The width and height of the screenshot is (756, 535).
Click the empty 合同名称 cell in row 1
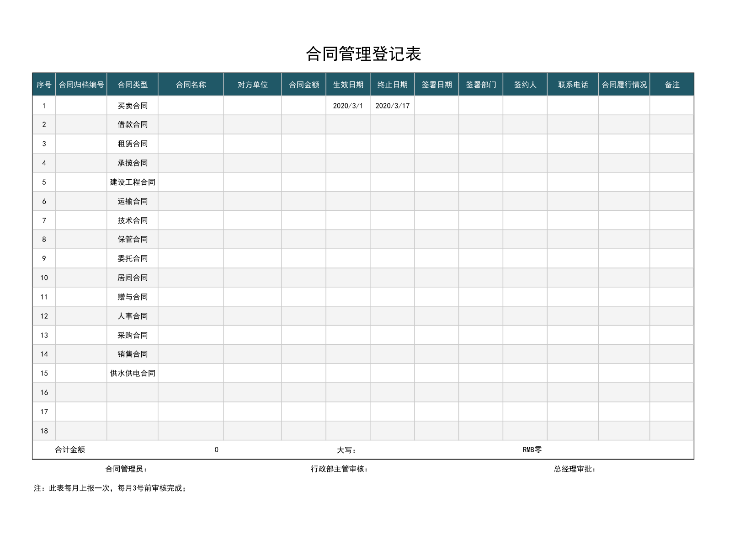[x=191, y=106]
